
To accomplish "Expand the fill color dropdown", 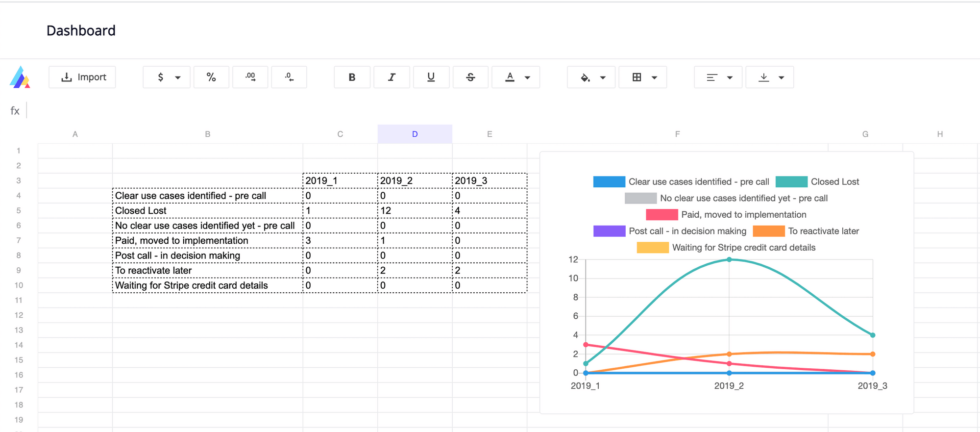I will pyautogui.click(x=591, y=77).
